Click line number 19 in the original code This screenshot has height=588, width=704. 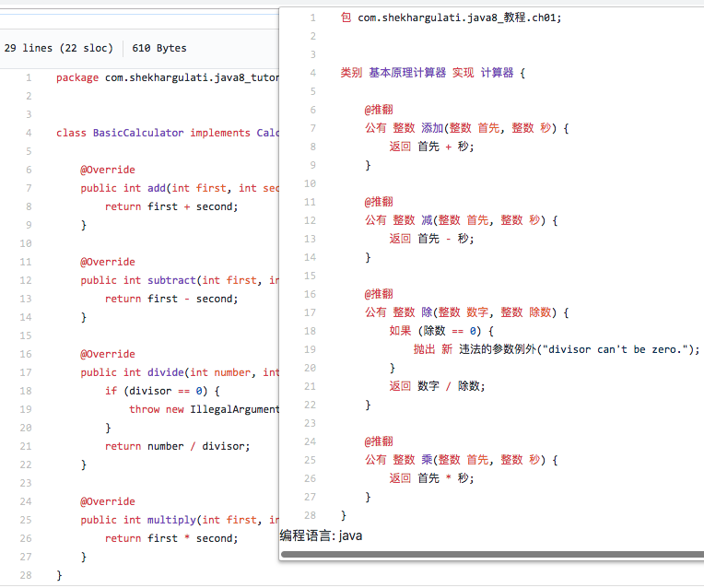point(26,409)
